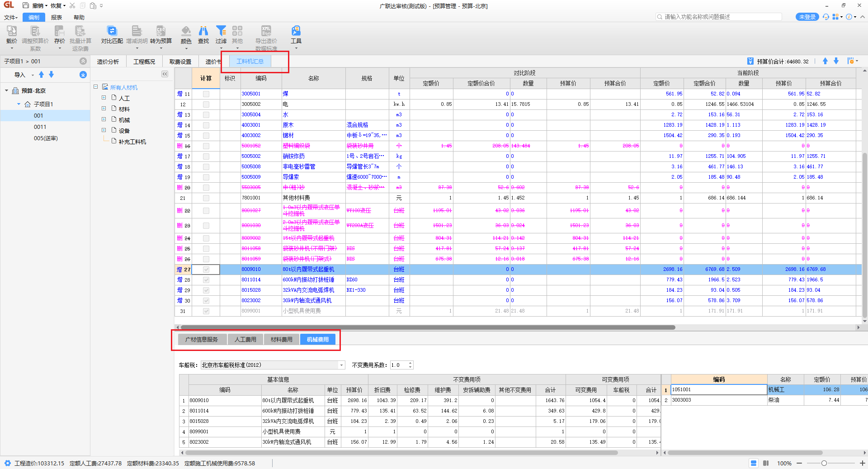Open the 车船税 standard dropdown
Viewport: 868px width, 469px height.
341,365
